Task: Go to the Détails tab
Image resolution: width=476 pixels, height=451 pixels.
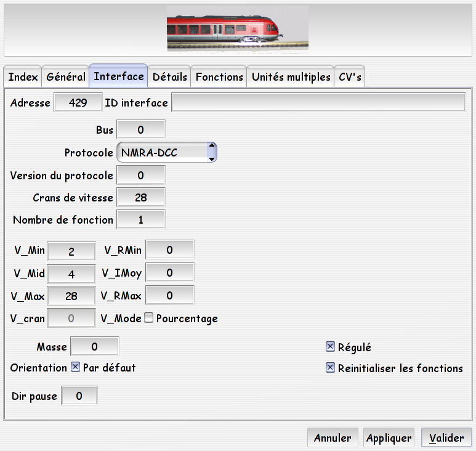Action: pos(170,77)
